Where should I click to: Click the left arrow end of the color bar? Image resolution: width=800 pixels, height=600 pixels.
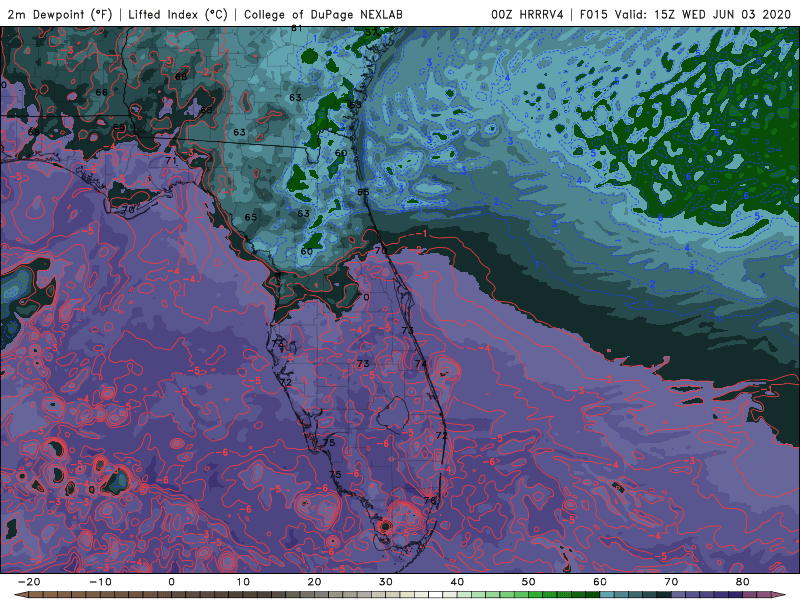point(19,595)
